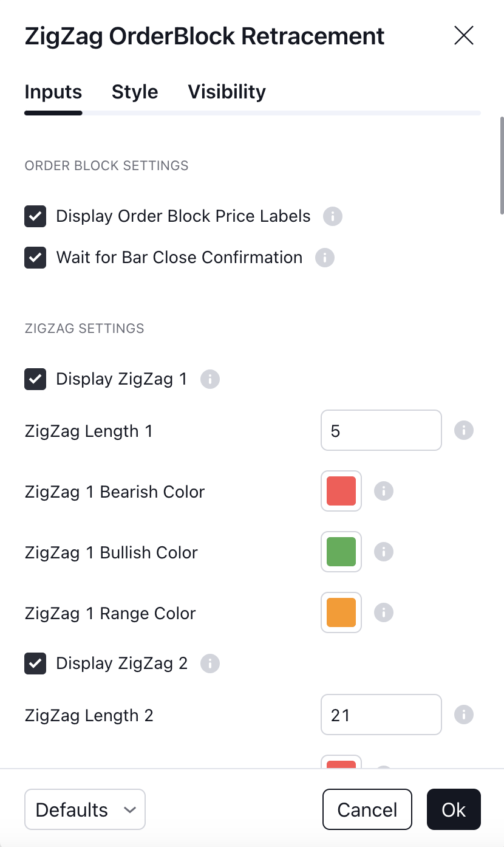Show info for ZigZag 1 Bearish Color

(384, 491)
